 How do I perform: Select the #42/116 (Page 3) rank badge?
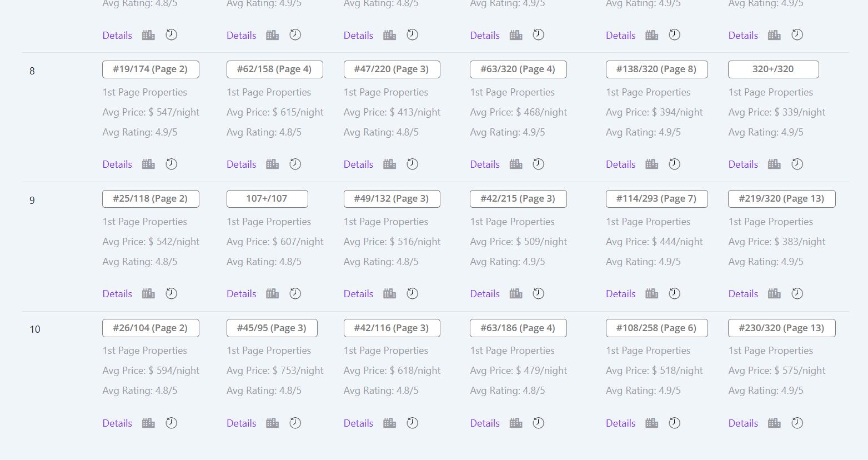pyautogui.click(x=392, y=328)
